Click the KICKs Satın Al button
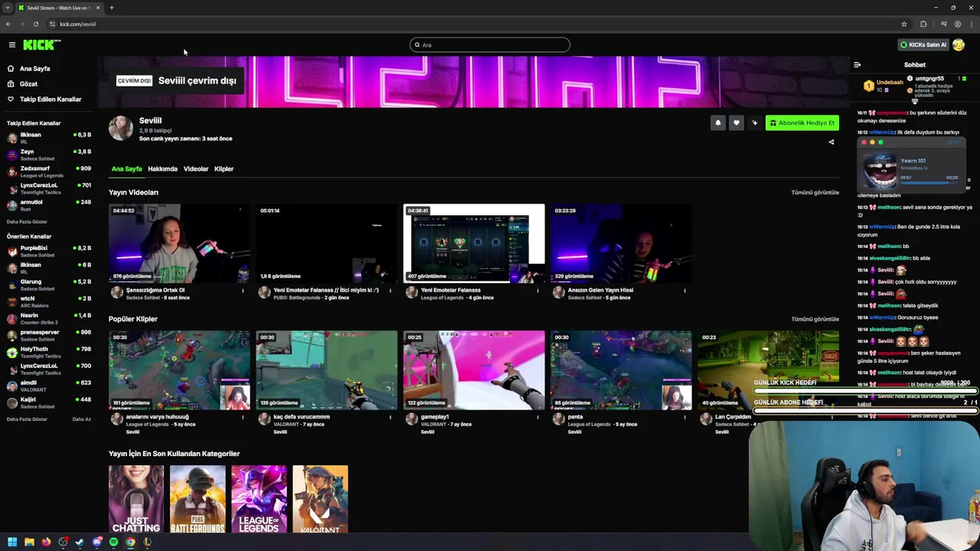 [923, 45]
